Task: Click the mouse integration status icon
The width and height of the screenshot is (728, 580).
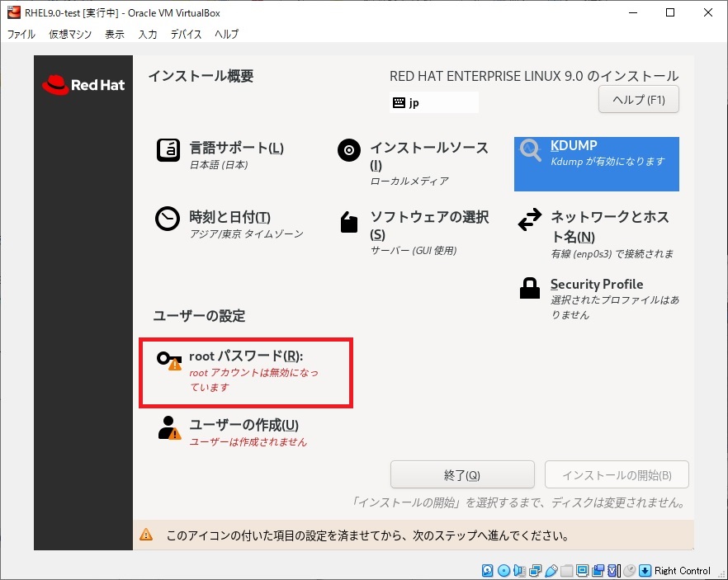Action: click(x=630, y=570)
